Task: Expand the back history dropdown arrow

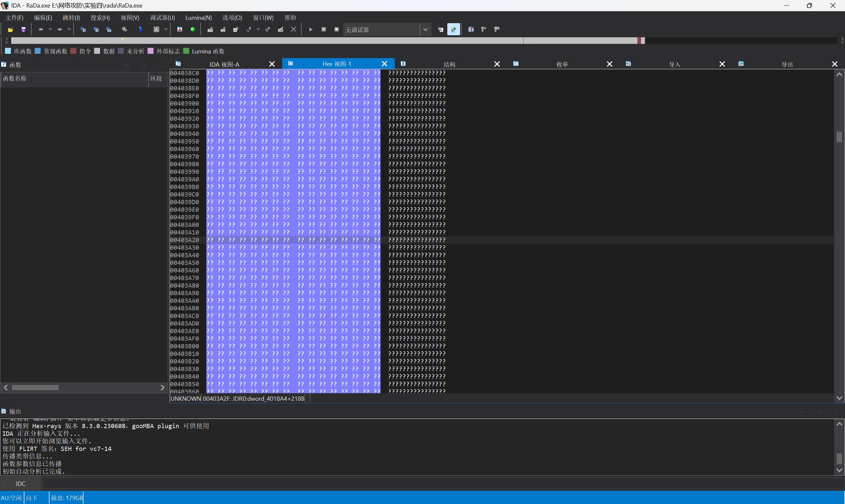Action: click(x=50, y=30)
